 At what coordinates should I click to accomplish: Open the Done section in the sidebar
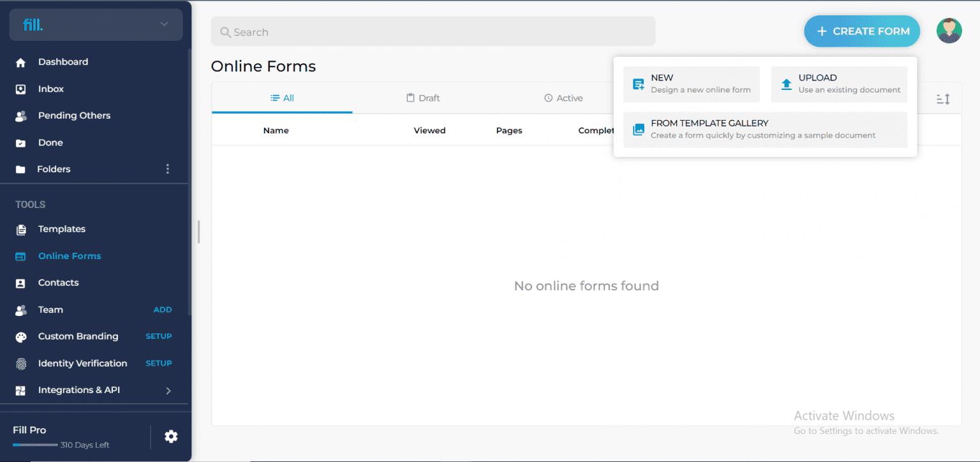[51, 142]
